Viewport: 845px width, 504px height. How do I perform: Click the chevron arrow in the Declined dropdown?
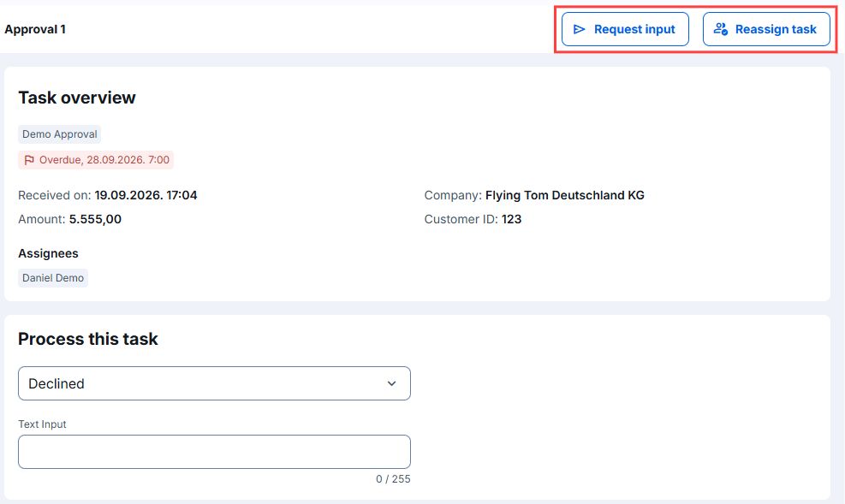(x=392, y=383)
